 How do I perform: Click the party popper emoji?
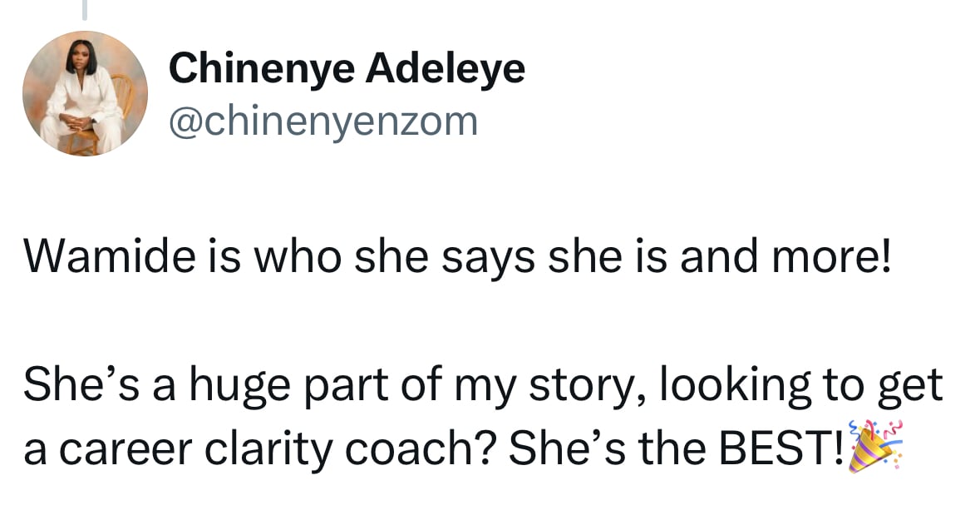click(874, 448)
